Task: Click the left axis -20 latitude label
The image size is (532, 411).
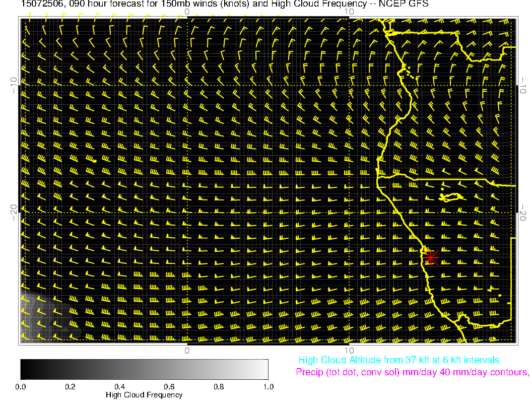Action: pyautogui.click(x=14, y=213)
